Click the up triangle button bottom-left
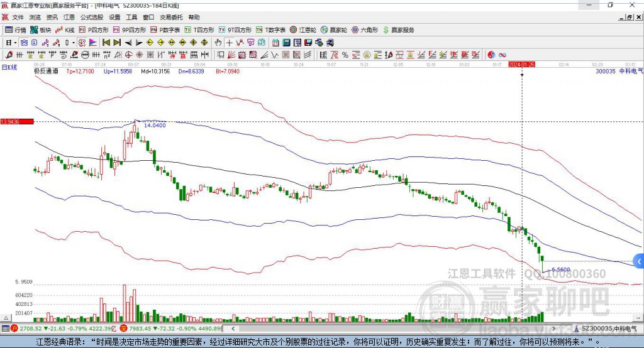The height and width of the screenshot is (348, 644). pos(6,318)
